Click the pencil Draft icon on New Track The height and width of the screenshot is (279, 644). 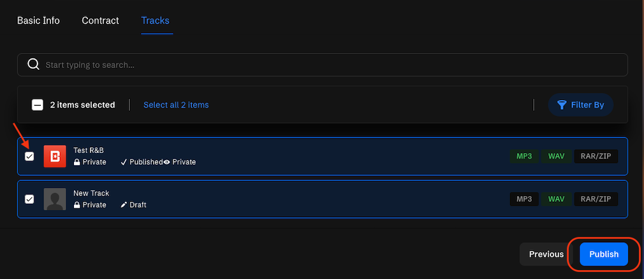pos(124,205)
